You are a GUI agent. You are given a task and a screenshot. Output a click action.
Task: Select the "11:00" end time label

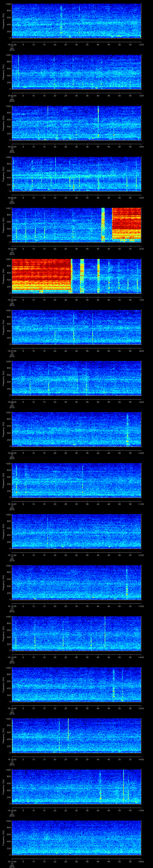(x=141, y=504)
